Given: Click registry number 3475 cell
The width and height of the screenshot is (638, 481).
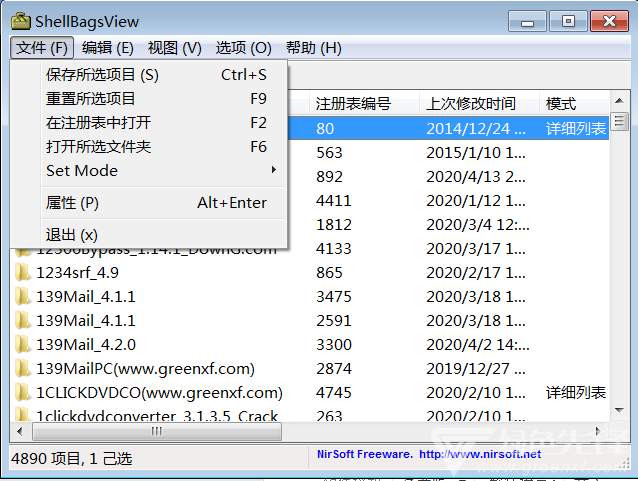Looking at the screenshot, I should [334, 297].
